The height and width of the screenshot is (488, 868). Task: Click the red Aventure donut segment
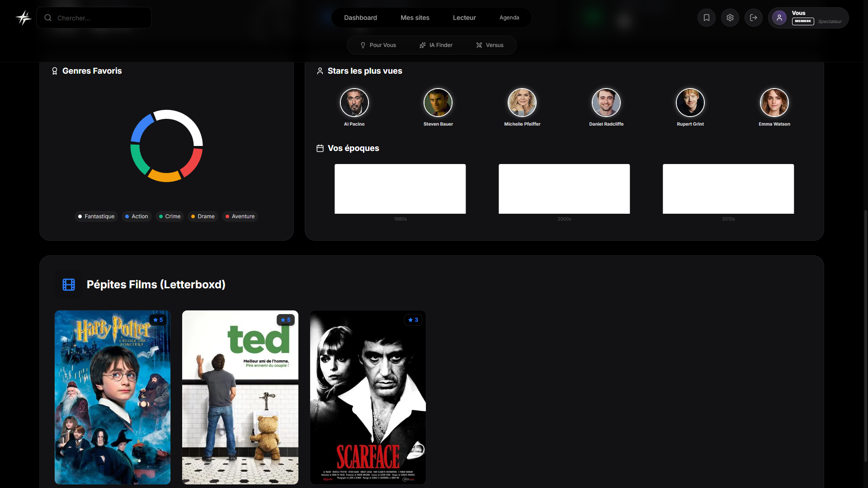[x=193, y=163]
